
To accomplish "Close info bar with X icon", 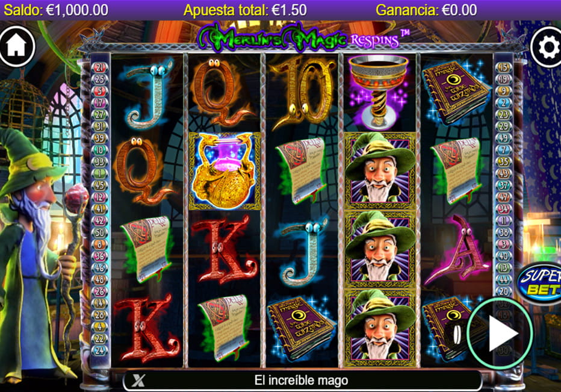I will [138, 380].
